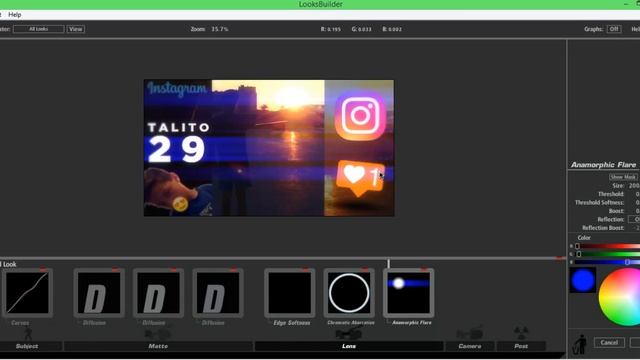Switch to the Lens section
The image size is (640, 360).
click(349, 346)
